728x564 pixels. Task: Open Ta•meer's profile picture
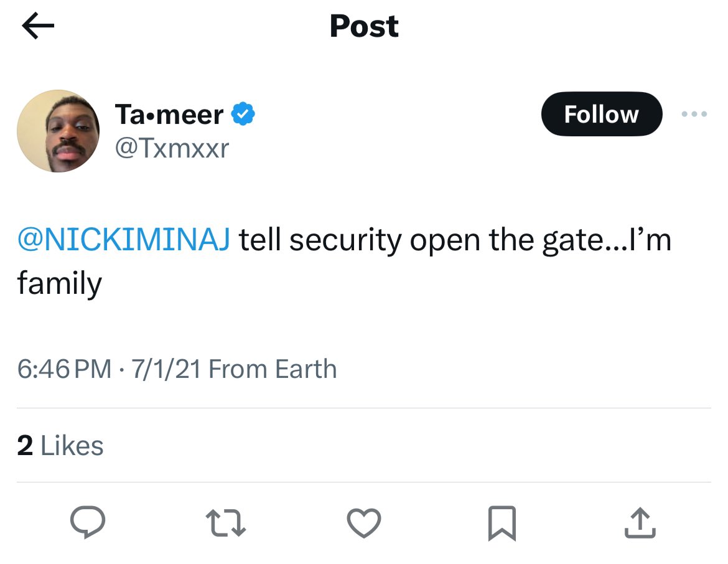click(x=58, y=131)
